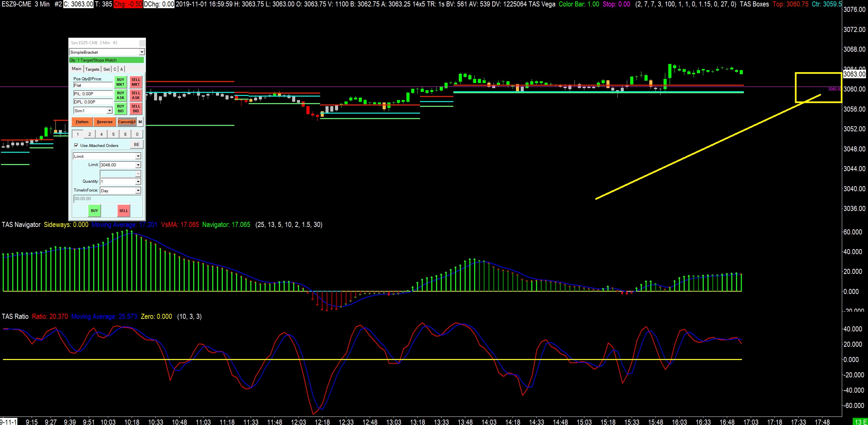
Task: Expand the Sim1 account dropdown
Action: click(x=110, y=111)
